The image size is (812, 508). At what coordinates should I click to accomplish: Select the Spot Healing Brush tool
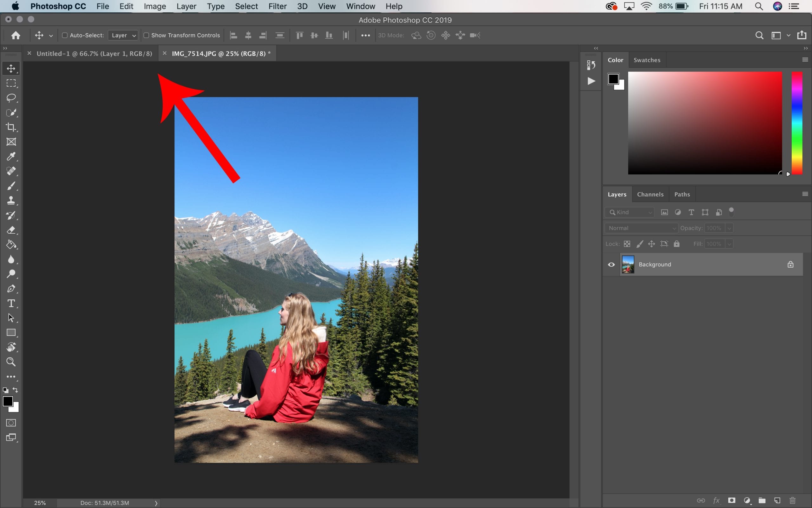11,171
